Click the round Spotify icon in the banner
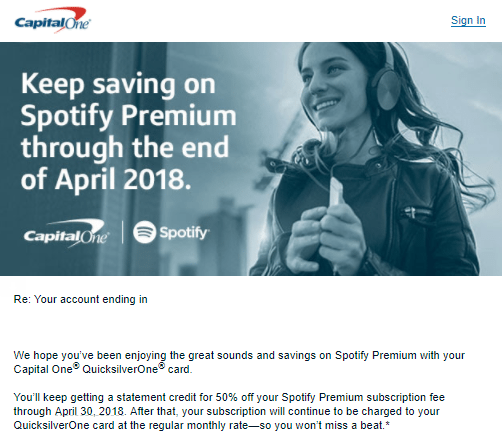Image resolution: width=502 pixels, height=441 pixels. (x=144, y=232)
